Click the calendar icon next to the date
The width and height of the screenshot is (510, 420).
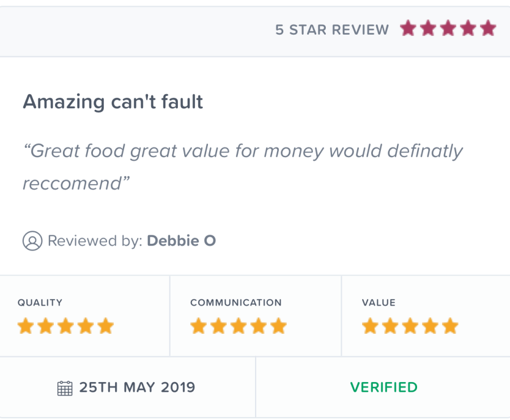point(65,388)
